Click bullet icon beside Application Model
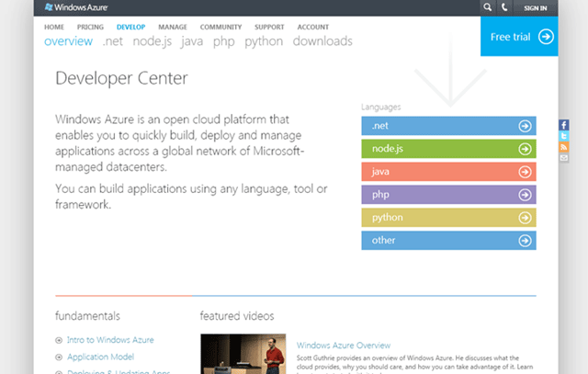 click(59, 357)
